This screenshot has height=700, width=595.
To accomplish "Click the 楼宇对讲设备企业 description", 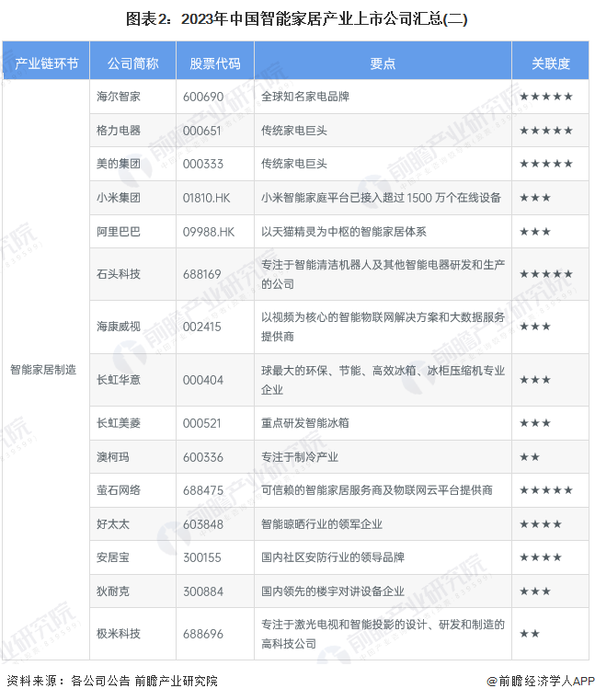I will 333,591.
